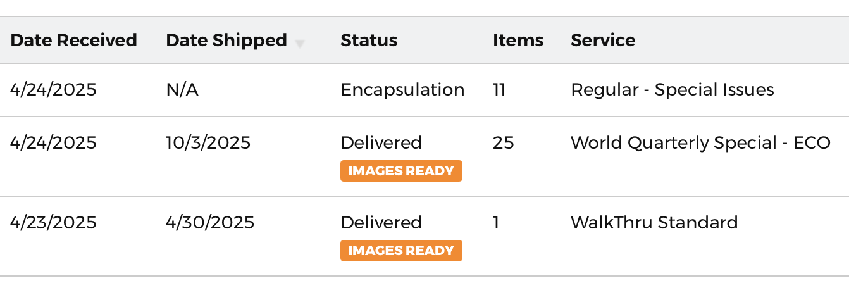868x281 pixels.
Task: Click the Date Received column header
Action: (73, 40)
